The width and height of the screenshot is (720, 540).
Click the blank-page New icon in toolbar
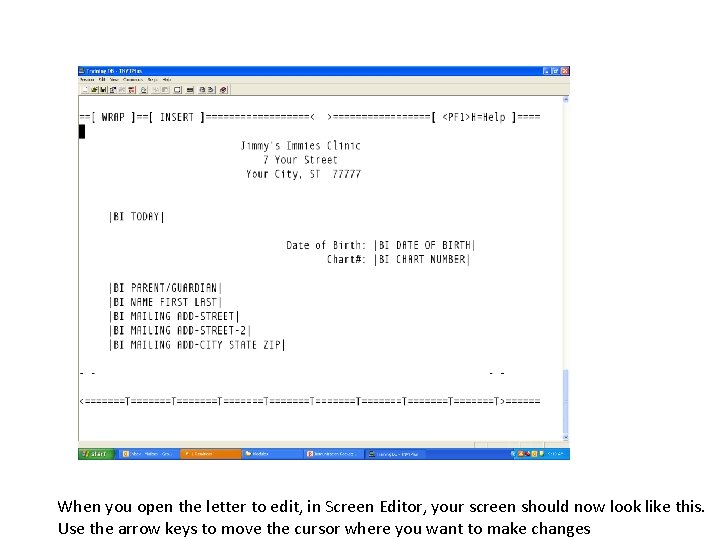click(x=85, y=90)
